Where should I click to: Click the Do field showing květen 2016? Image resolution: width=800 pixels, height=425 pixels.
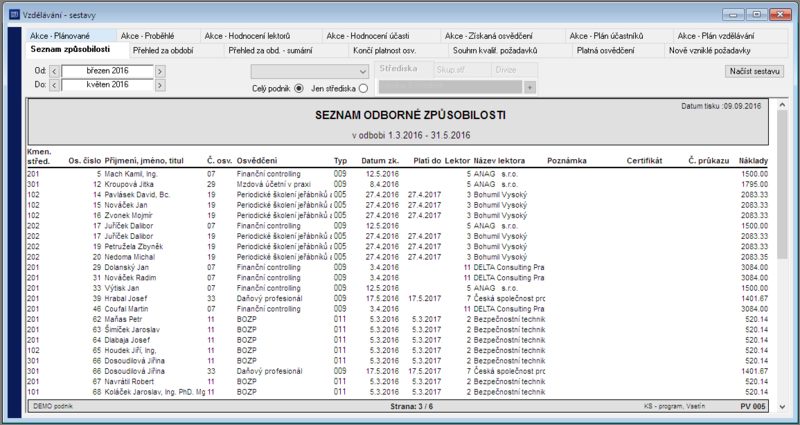click(107, 85)
